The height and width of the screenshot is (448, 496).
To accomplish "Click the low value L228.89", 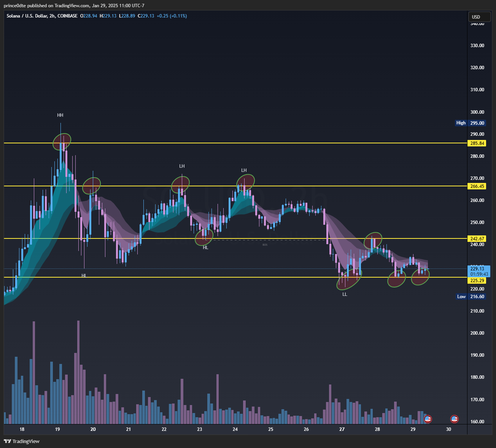I will click(x=127, y=16).
